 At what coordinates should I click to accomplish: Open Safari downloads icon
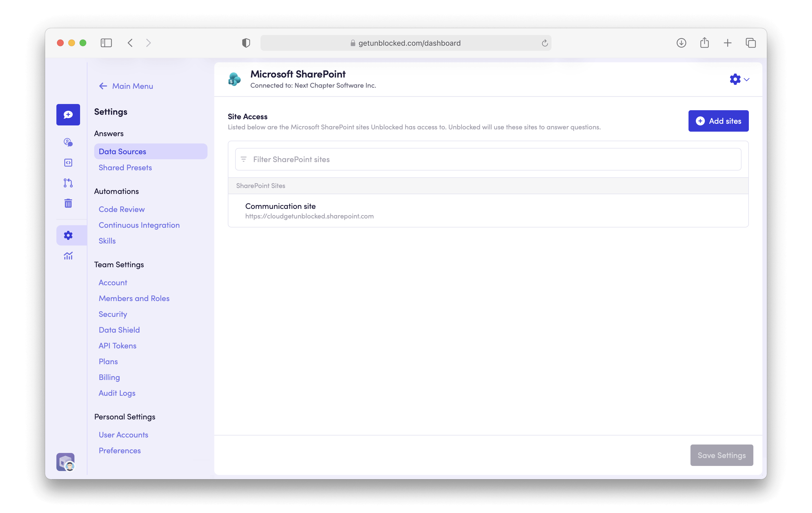tap(681, 43)
